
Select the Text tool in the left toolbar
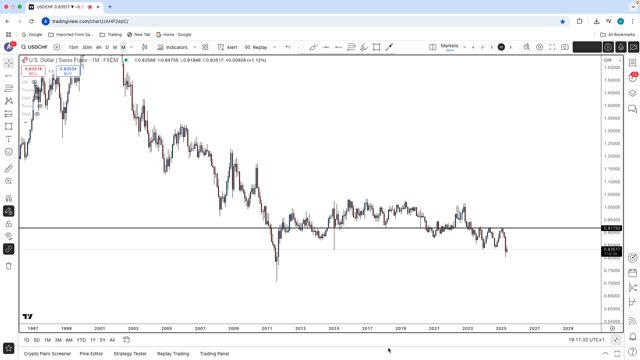(9, 139)
